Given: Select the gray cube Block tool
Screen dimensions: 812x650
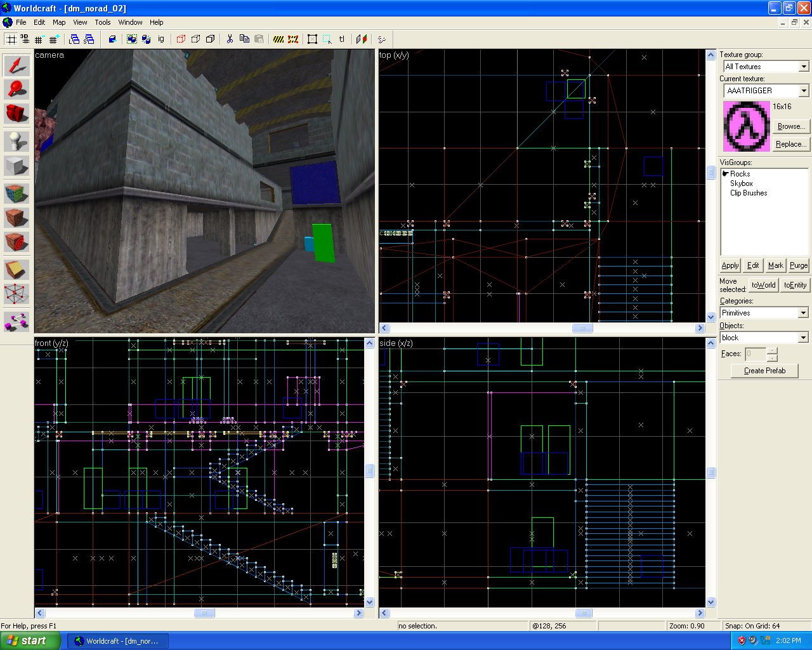Looking at the screenshot, I should point(16,166).
